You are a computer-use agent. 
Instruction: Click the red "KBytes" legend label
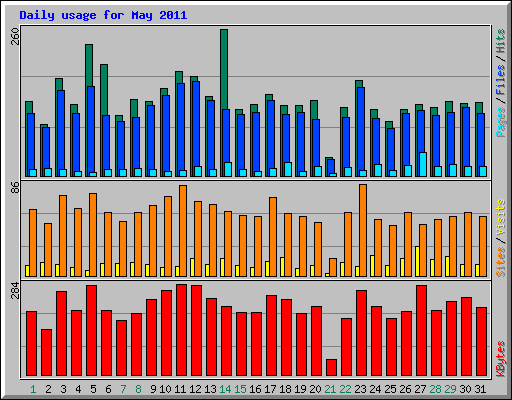501,359
